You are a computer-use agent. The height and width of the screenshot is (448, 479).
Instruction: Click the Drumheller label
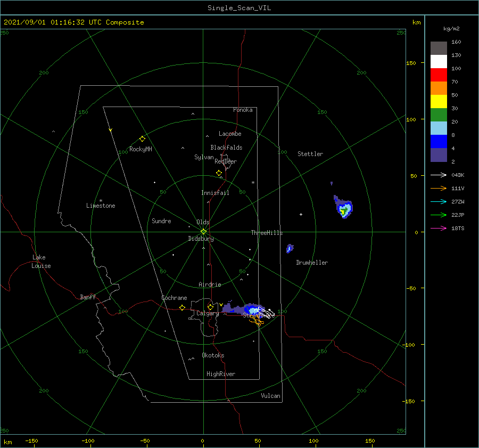click(x=312, y=263)
